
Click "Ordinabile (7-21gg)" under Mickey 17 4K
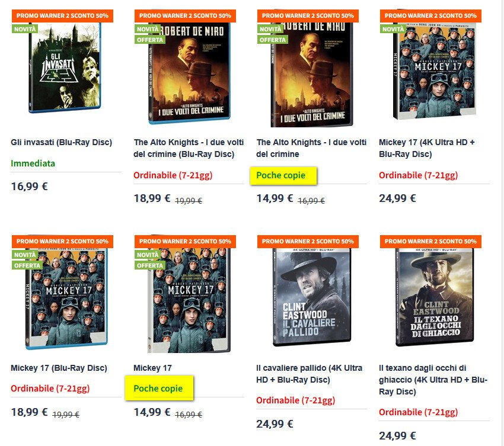418,175
